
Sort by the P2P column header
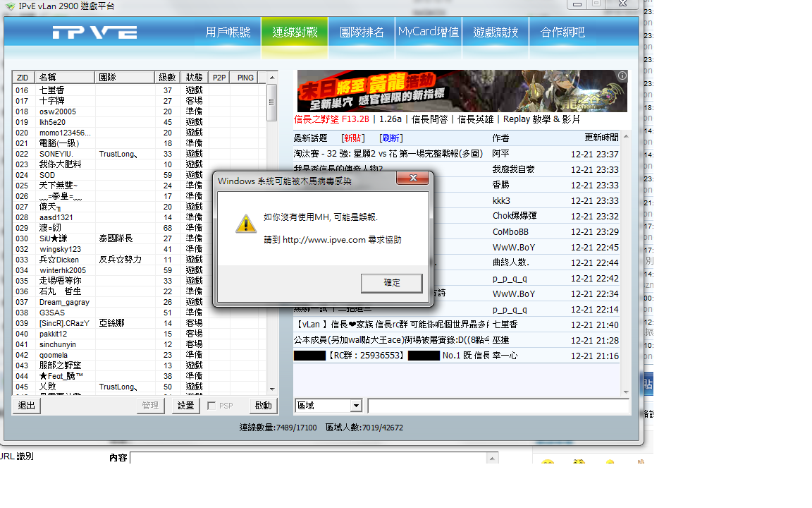click(219, 77)
